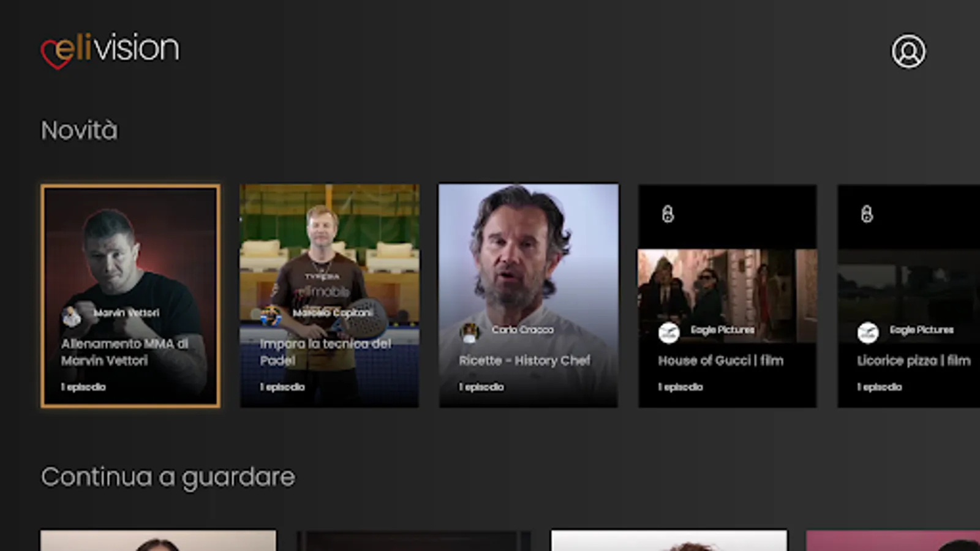Viewport: 980px width, 551px height.
Task: Click the elivision logo
Action: [x=110, y=50]
